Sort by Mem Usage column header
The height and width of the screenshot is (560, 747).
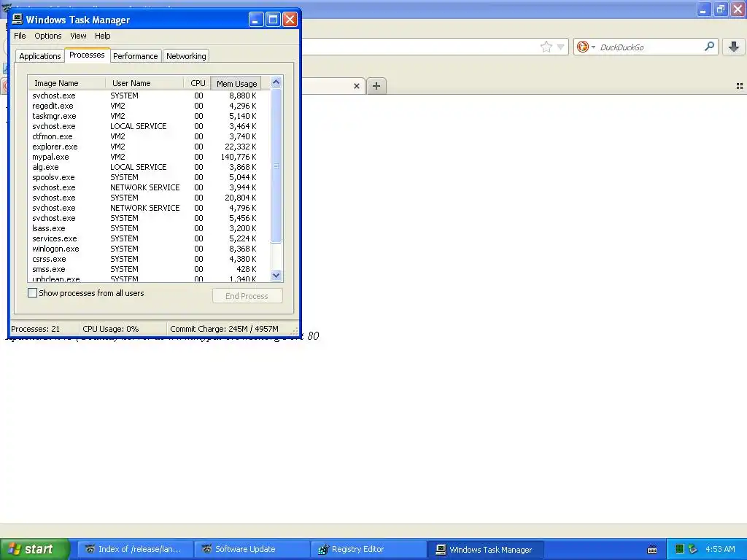[236, 83]
